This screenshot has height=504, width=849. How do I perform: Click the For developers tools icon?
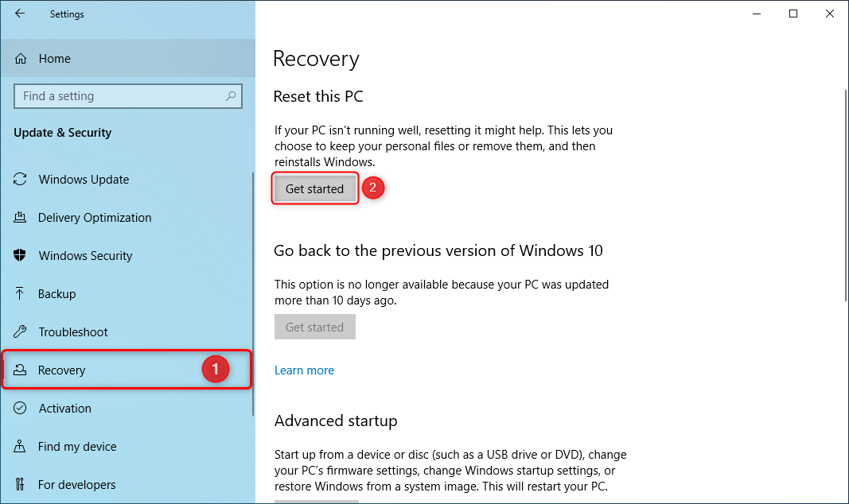(x=20, y=484)
